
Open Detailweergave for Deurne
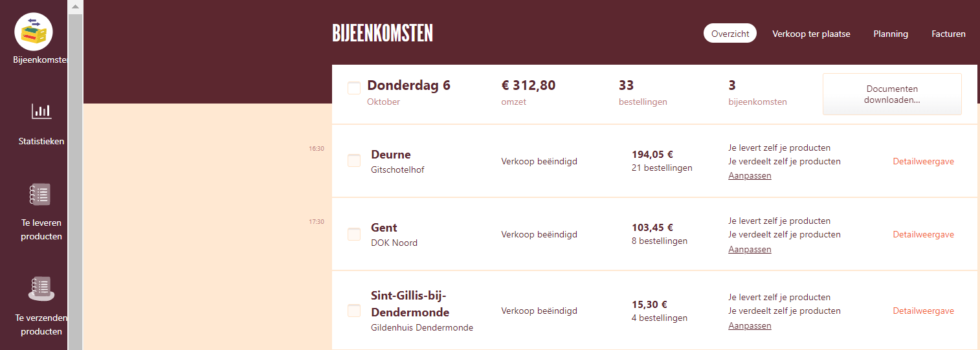923,161
